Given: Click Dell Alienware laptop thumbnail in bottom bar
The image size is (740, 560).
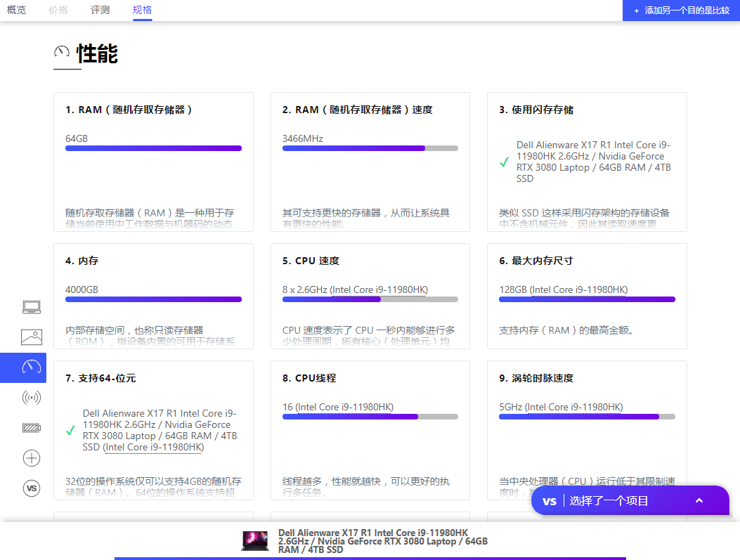Looking at the screenshot, I should (255, 540).
